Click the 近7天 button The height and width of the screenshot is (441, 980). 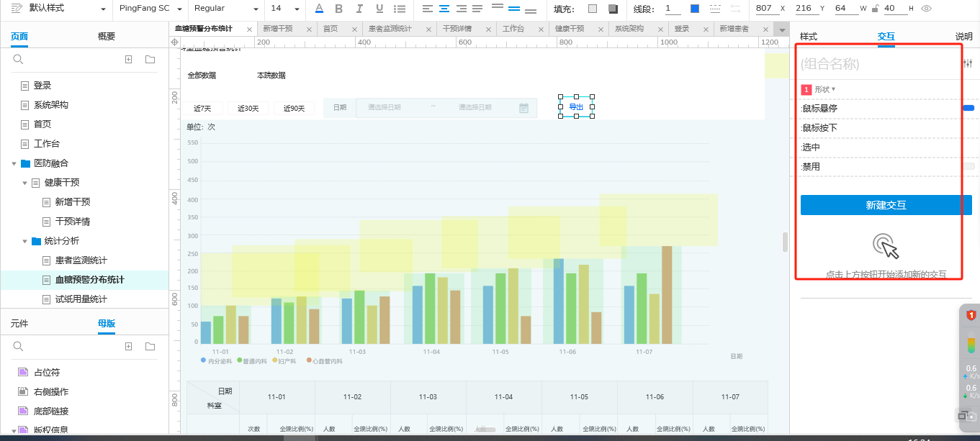point(202,109)
